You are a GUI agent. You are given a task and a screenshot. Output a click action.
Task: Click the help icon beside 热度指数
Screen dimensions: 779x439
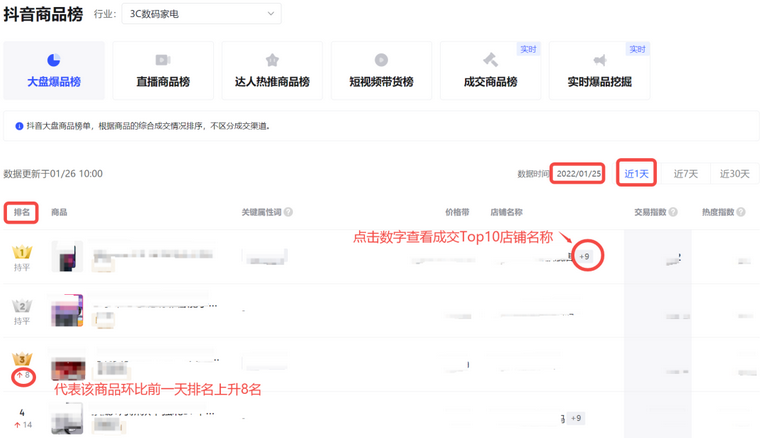pyautogui.click(x=741, y=212)
